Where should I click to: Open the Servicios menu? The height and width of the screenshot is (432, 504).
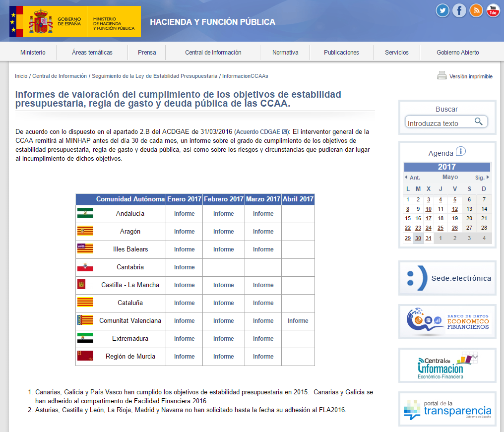point(397,53)
